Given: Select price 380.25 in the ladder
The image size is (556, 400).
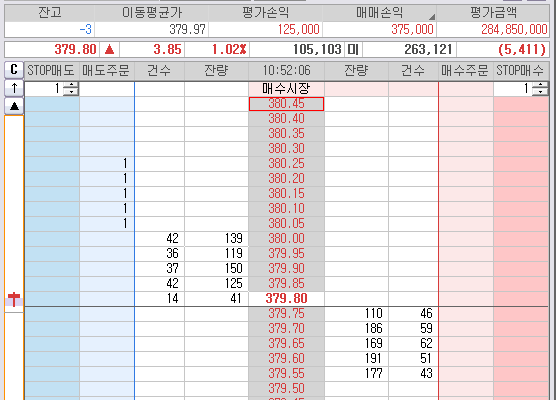Looking at the screenshot, I should point(286,164).
